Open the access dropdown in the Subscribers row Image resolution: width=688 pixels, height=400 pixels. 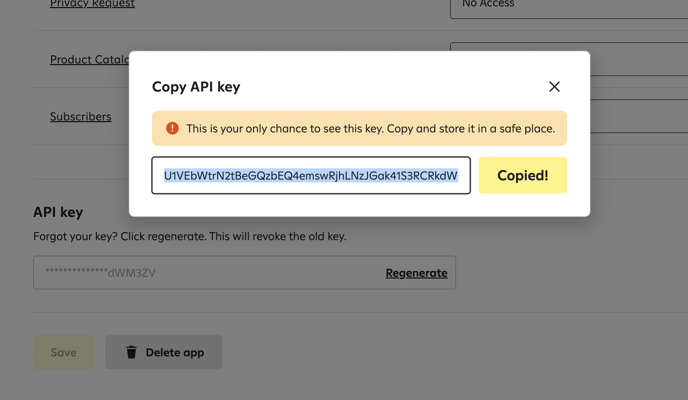pyautogui.click(x=639, y=116)
